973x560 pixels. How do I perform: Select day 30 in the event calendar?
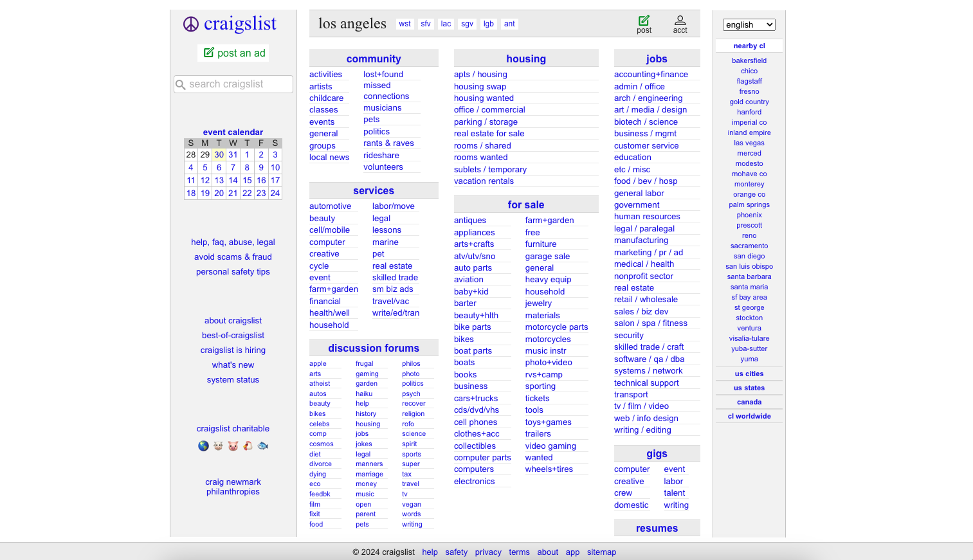pyautogui.click(x=219, y=155)
